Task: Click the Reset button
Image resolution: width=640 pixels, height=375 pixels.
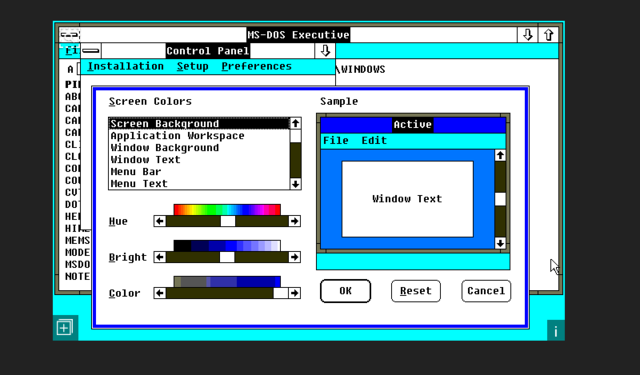Action: pyautogui.click(x=416, y=291)
